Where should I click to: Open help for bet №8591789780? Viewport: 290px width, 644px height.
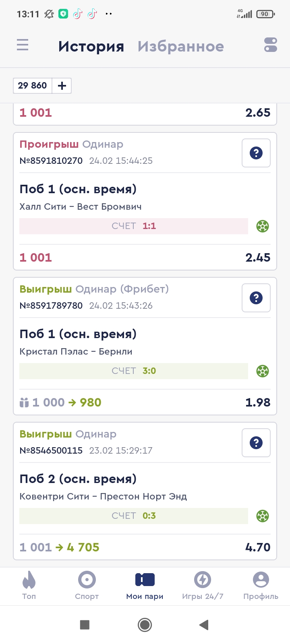256,298
